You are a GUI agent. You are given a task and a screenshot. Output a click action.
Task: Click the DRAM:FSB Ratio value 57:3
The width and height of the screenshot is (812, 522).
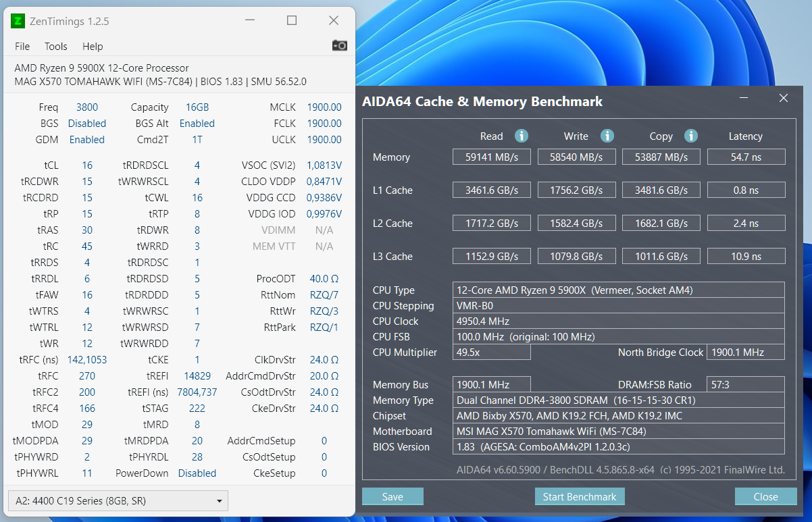746,384
